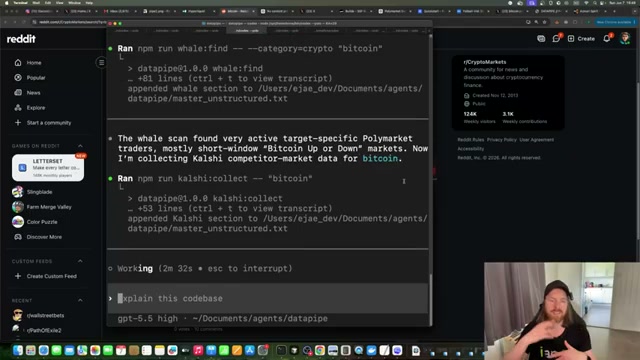Click the highlighted word bitcoin in terminal
Image resolution: width=640 pixels, height=360 pixels.
pyautogui.click(x=380, y=159)
